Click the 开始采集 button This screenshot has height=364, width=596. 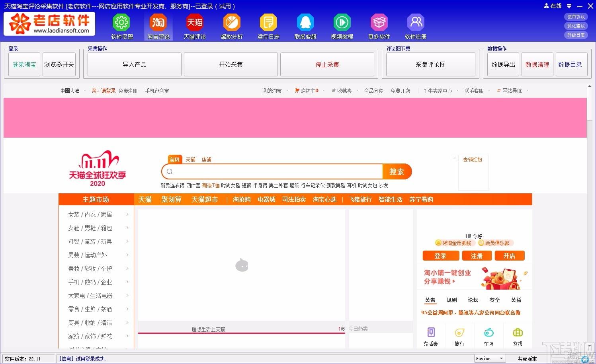pos(231,64)
